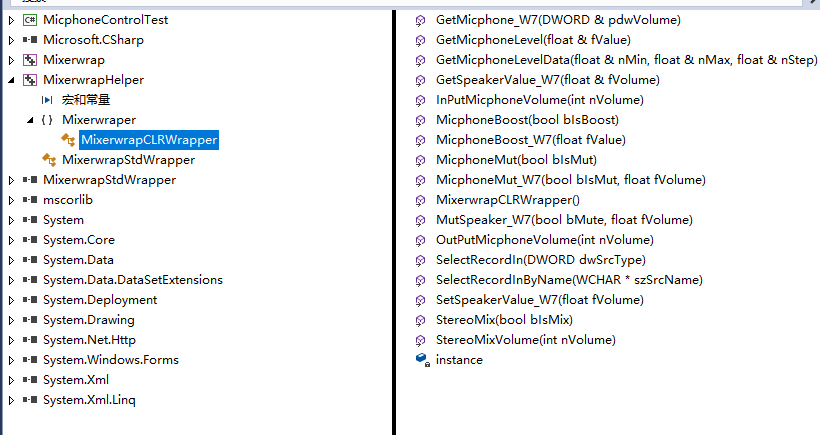The height and width of the screenshot is (435, 820).
Task: Expand the Microsoft.CSharp reference
Action: (12, 40)
